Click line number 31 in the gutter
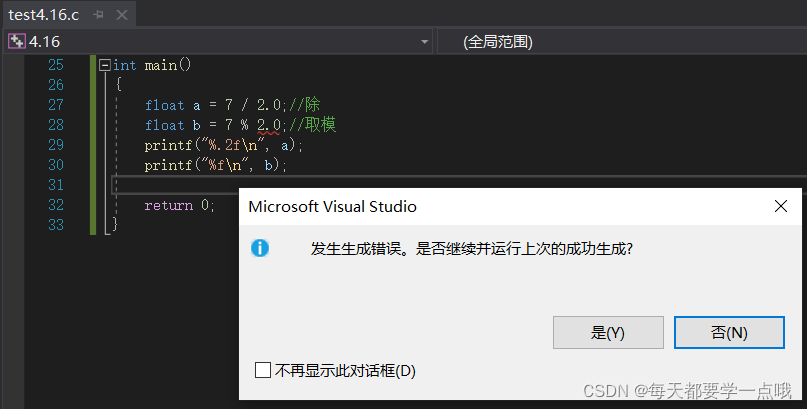 click(x=56, y=185)
